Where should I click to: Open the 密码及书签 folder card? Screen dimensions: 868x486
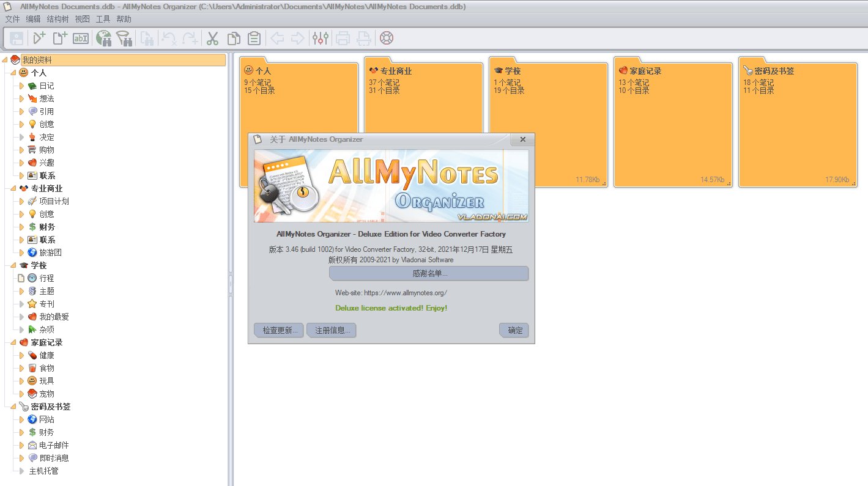798,122
